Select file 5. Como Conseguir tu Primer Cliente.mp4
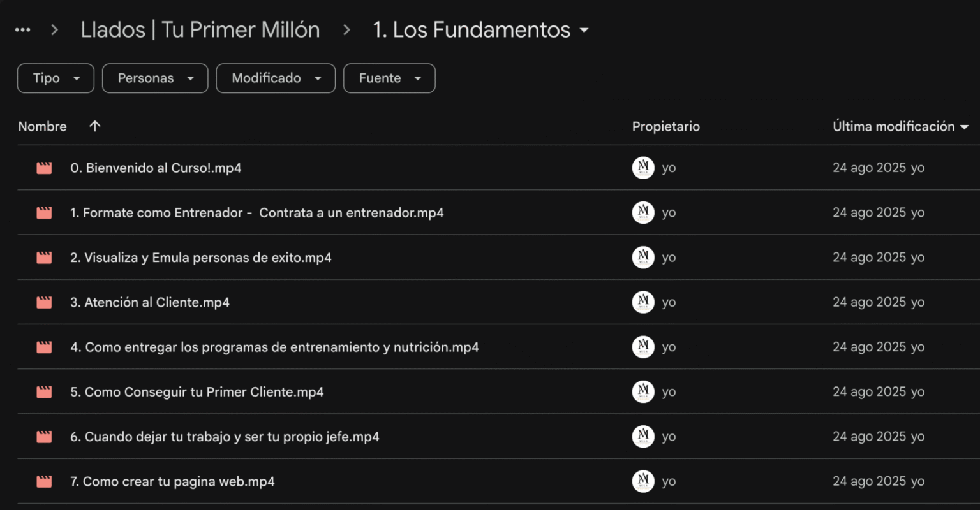Screen dimensions: 980x510 [x=197, y=392]
